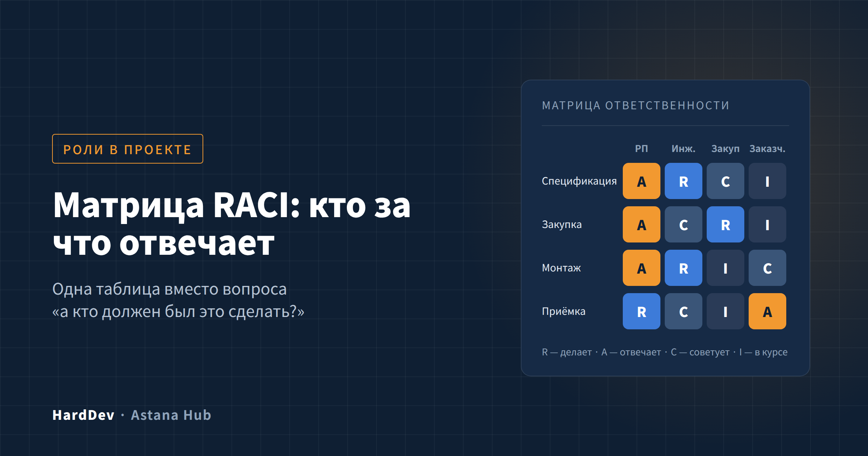Select orange A cell in Спецификация row
This screenshot has width=868, height=456.
pos(642,181)
